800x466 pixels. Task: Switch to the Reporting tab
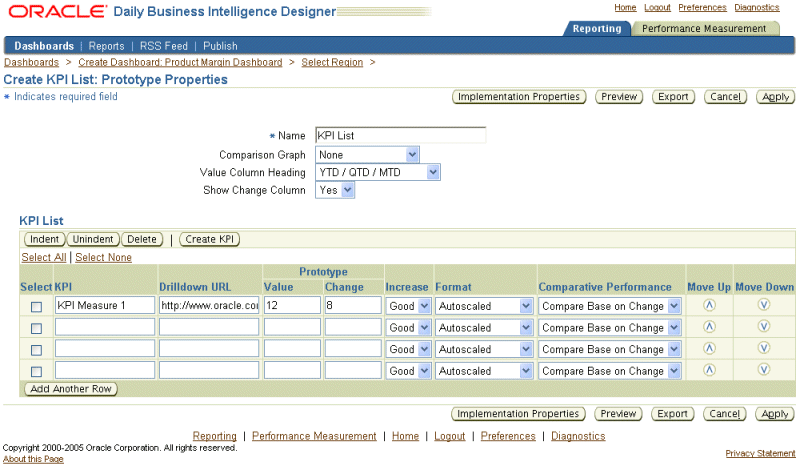pos(597,29)
